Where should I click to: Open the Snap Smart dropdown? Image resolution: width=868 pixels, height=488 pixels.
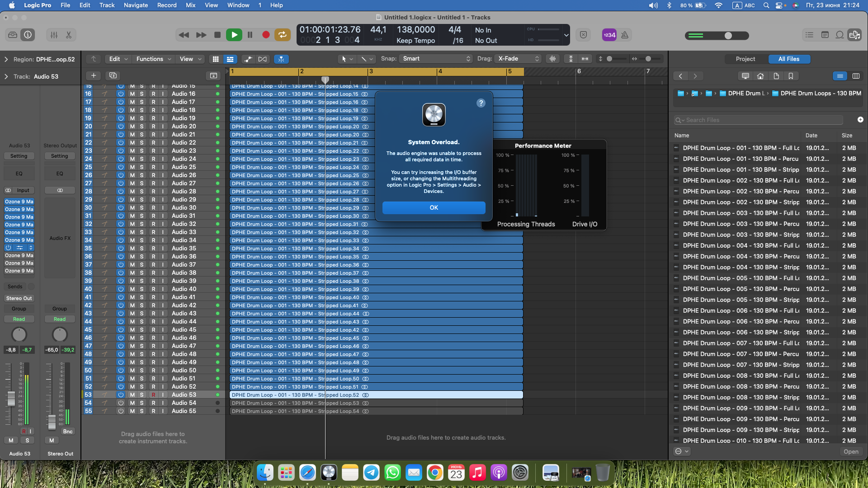(436, 59)
